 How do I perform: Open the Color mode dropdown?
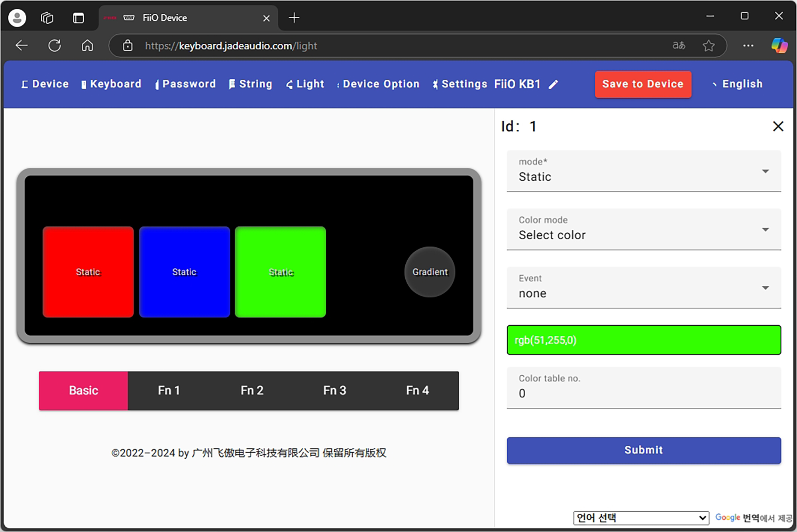(x=643, y=229)
